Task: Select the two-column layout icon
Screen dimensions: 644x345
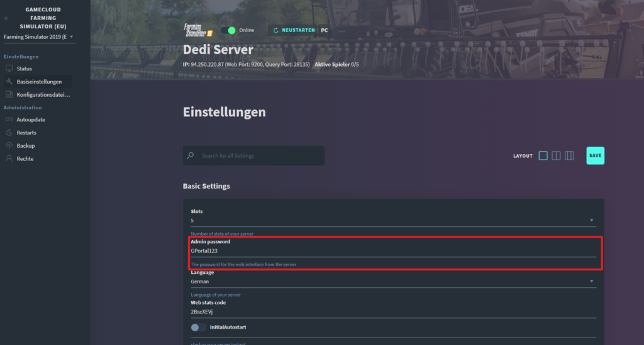Action: [x=556, y=155]
